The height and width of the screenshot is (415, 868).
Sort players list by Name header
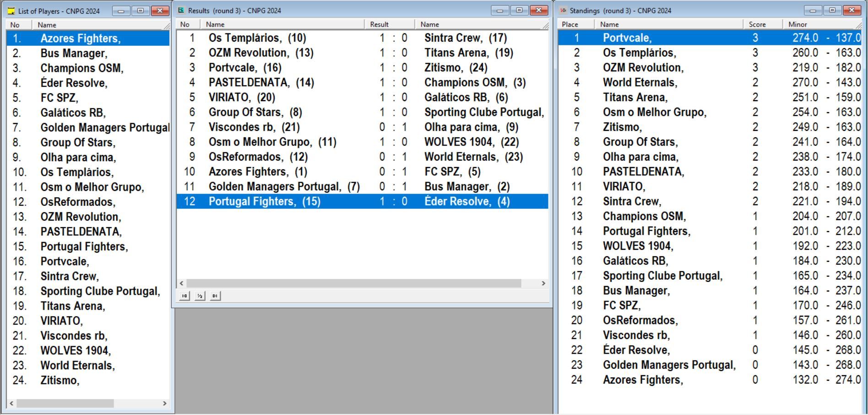(102, 25)
